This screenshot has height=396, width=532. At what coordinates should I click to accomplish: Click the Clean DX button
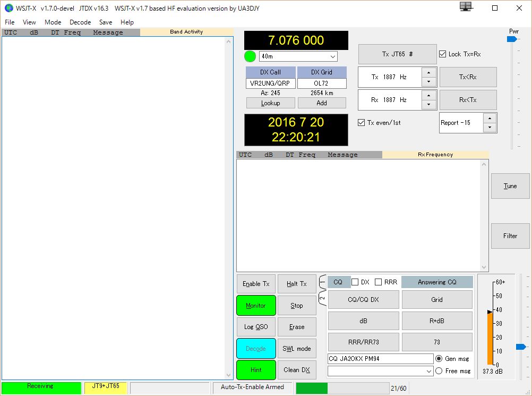[x=297, y=370]
